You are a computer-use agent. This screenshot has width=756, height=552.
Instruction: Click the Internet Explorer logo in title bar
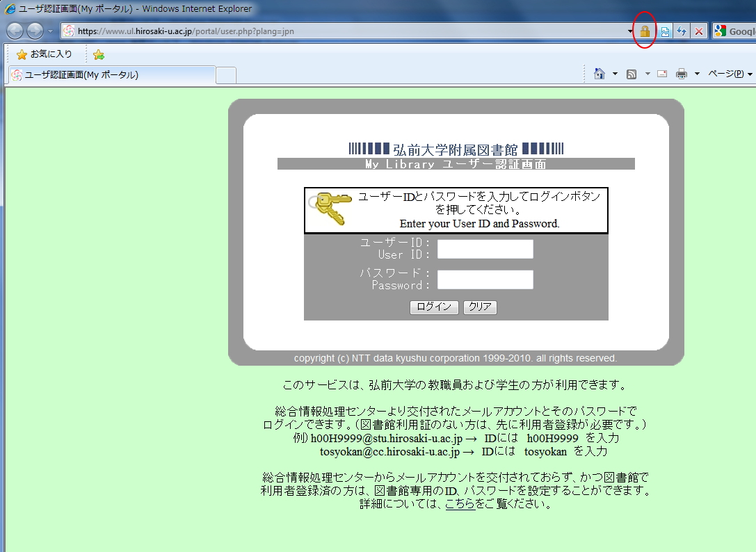[x=10, y=8]
